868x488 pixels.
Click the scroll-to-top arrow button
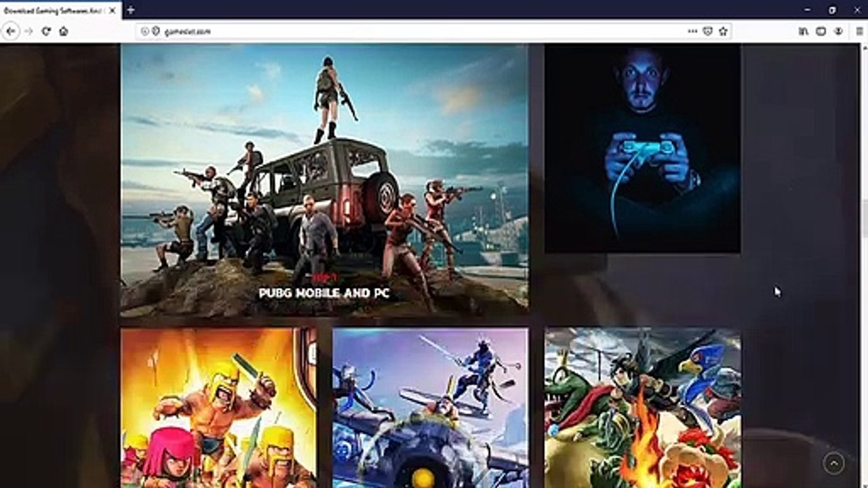click(x=833, y=463)
